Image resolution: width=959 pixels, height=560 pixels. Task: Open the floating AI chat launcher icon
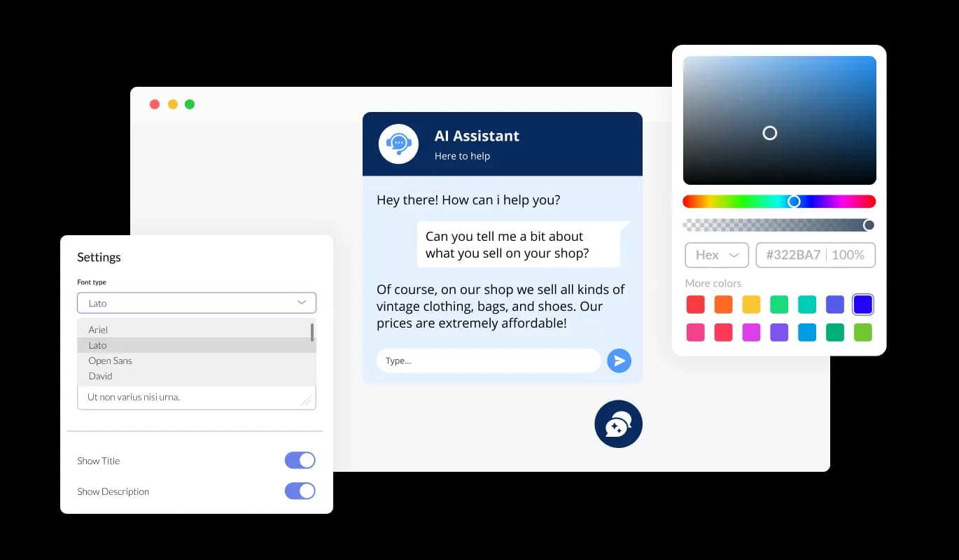click(x=618, y=424)
